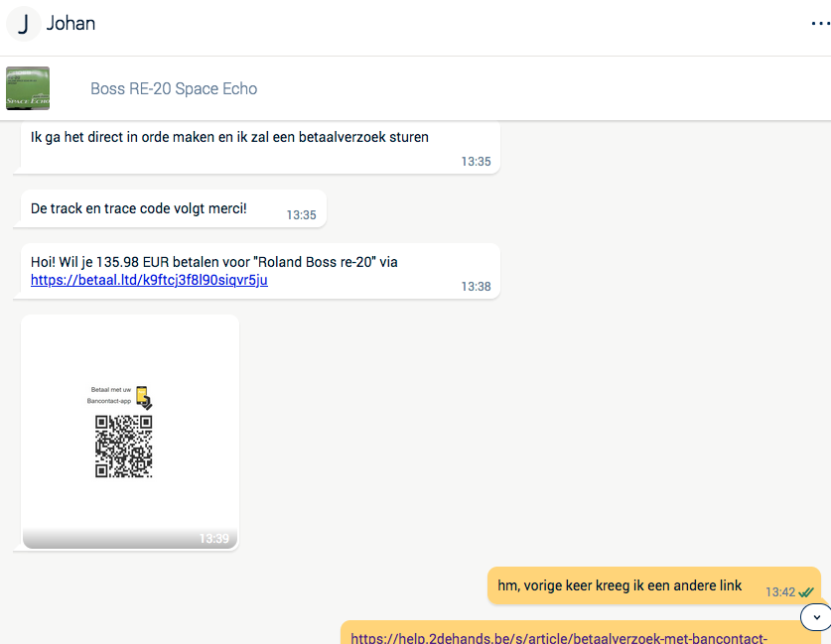Click the Bancontact phone icon above the QR code
The image size is (831, 644).
coord(144,397)
